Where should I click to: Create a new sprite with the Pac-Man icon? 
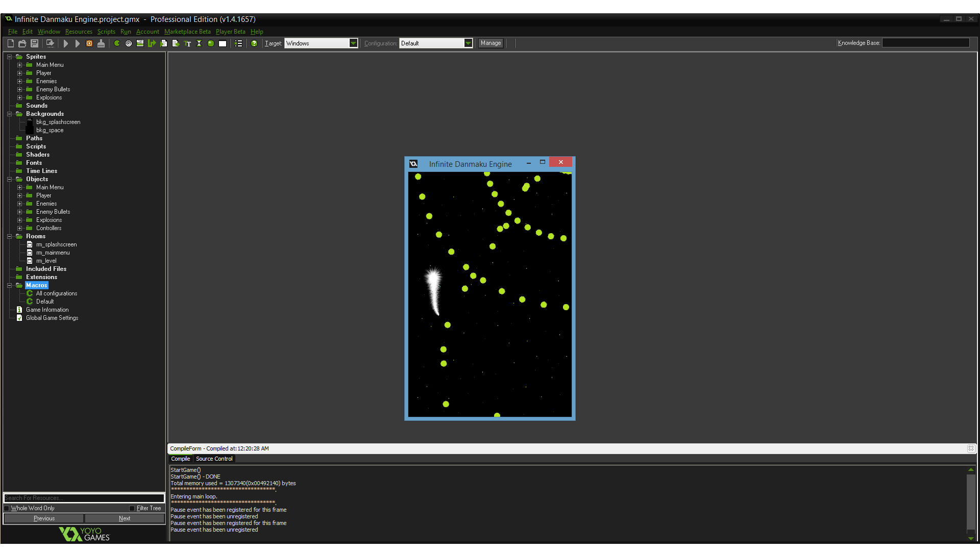coord(116,43)
